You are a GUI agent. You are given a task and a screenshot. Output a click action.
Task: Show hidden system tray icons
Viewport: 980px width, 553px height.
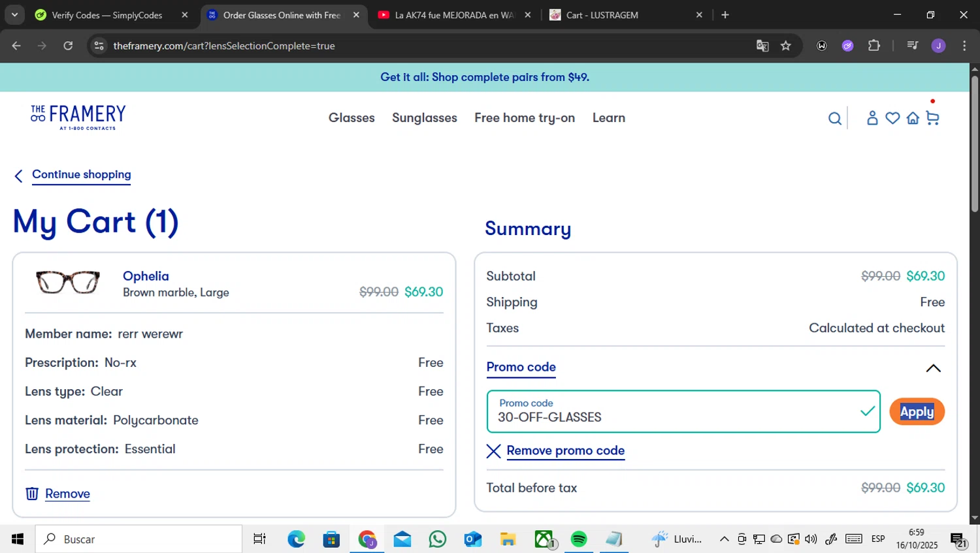click(724, 539)
